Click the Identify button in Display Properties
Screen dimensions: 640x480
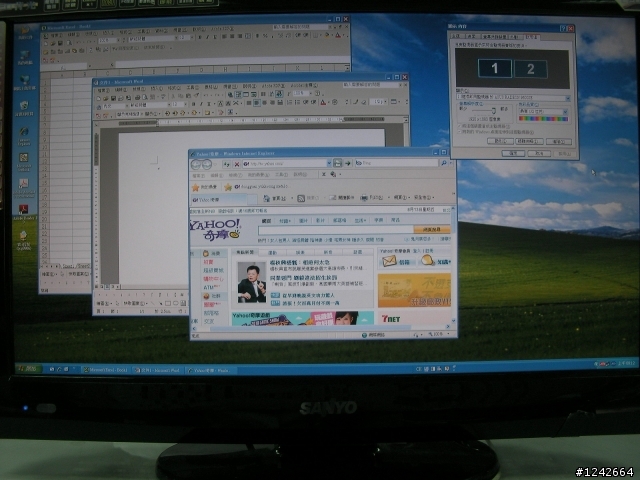[500, 141]
